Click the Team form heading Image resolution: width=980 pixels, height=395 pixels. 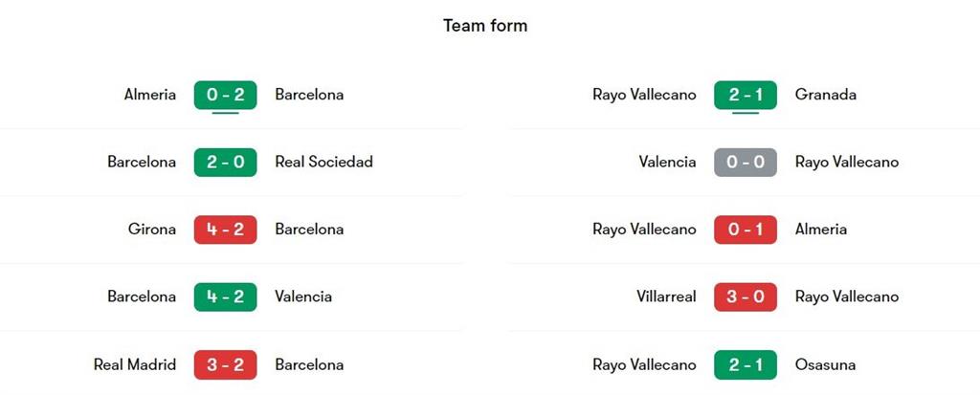(485, 26)
